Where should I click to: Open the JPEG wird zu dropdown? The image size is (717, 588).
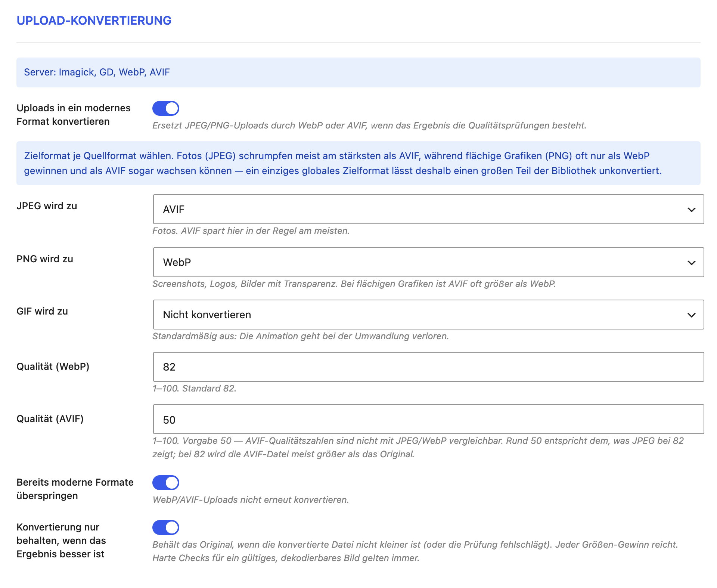(x=428, y=209)
